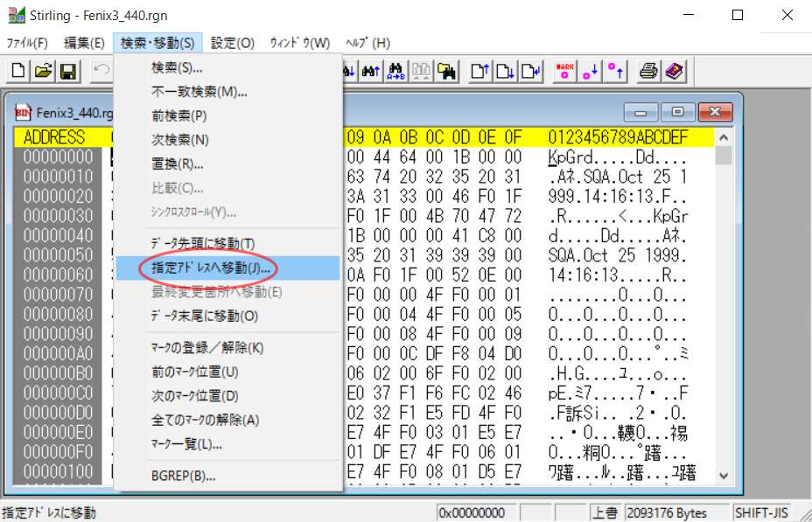Click the 0123456789ABCDEF column header
Screen dimensions: 812x522
618,137
